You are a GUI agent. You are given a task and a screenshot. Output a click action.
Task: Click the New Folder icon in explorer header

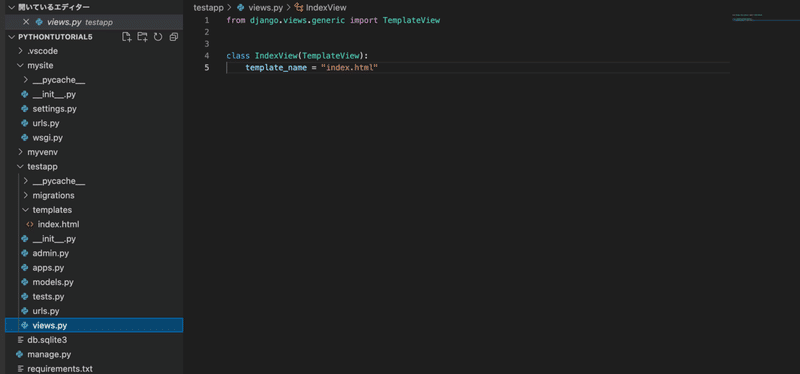point(142,37)
